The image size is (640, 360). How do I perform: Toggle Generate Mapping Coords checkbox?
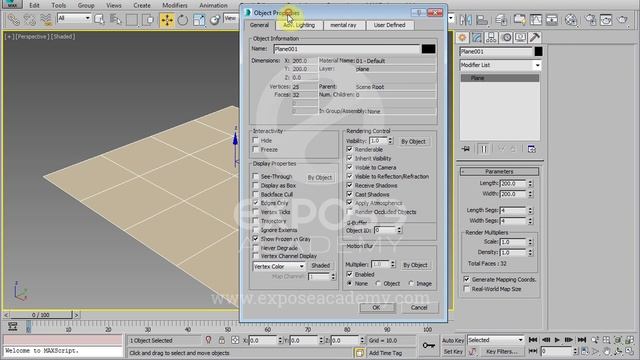[467, 280]
